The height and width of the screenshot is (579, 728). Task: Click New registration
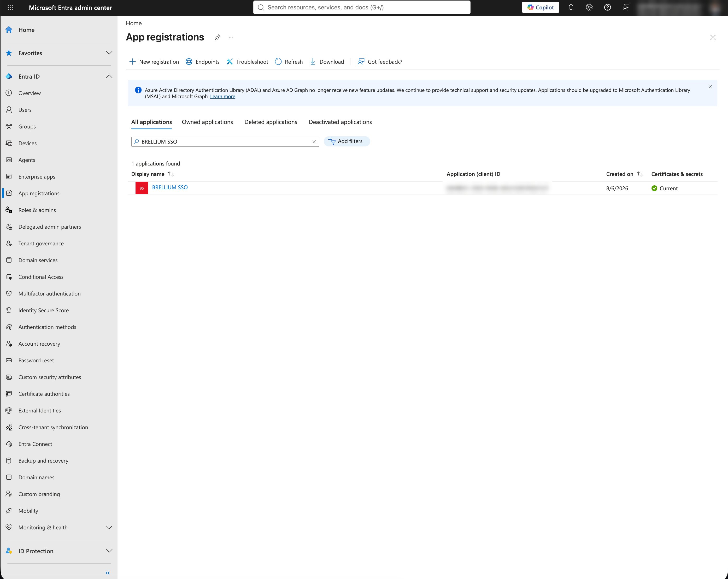pos(154,62)
